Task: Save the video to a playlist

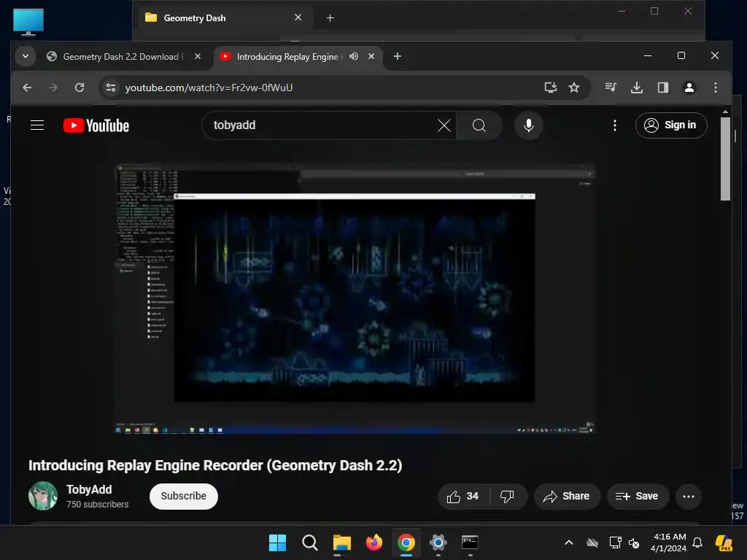Action: pos(638,496)
